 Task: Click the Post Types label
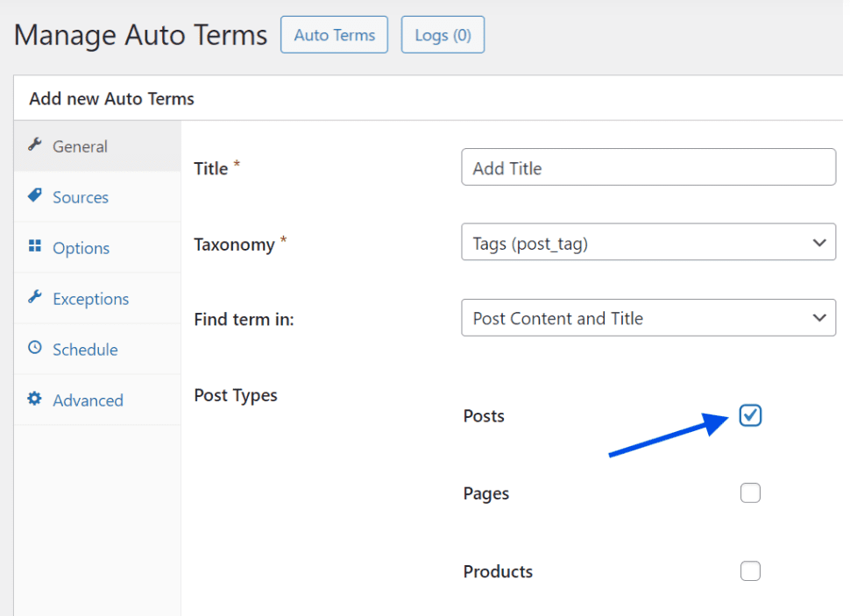(x=236, y=395)
